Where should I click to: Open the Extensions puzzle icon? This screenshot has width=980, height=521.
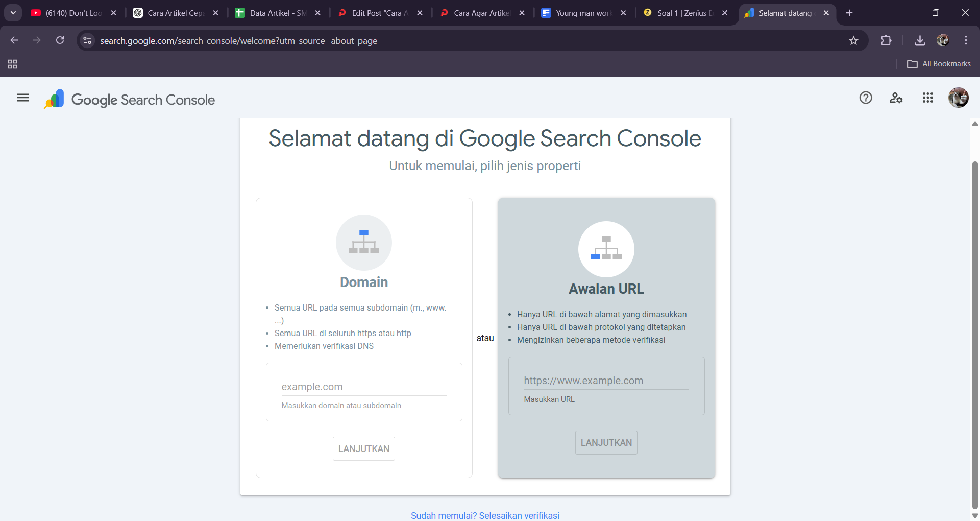(886, 40)
